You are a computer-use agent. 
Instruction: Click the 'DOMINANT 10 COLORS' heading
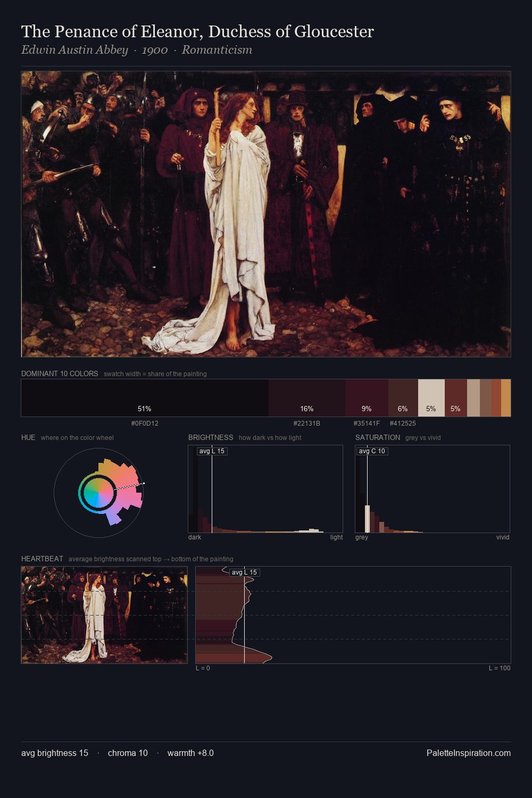point(60,373)
